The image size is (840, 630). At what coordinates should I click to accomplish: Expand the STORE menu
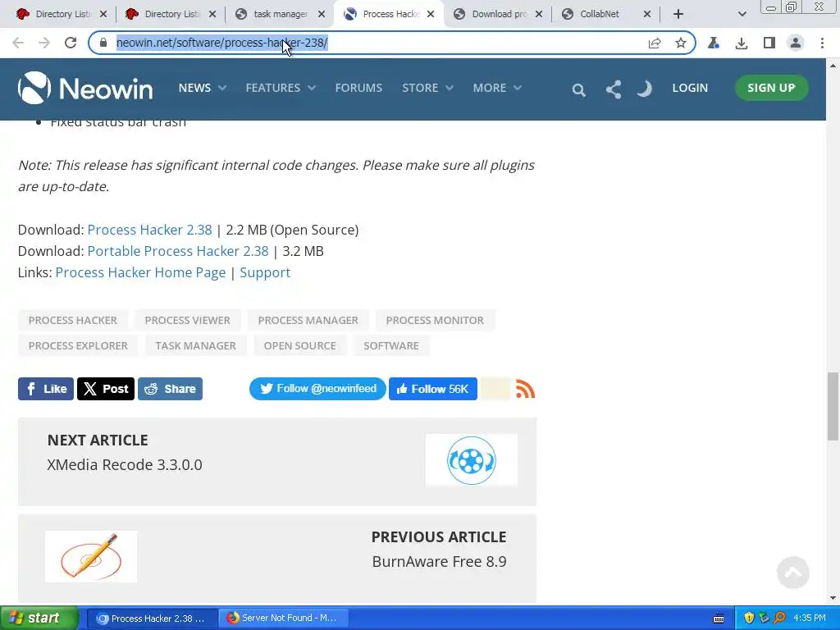[427, 88]
